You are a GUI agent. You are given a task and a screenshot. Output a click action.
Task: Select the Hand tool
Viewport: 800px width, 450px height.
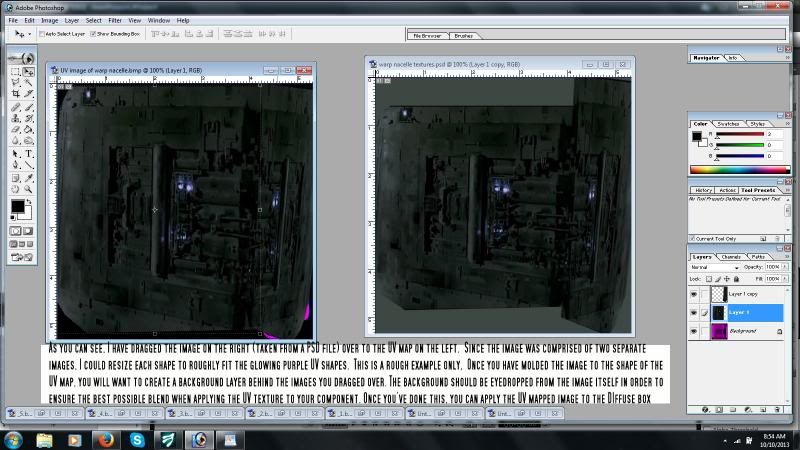pos(15,187)
